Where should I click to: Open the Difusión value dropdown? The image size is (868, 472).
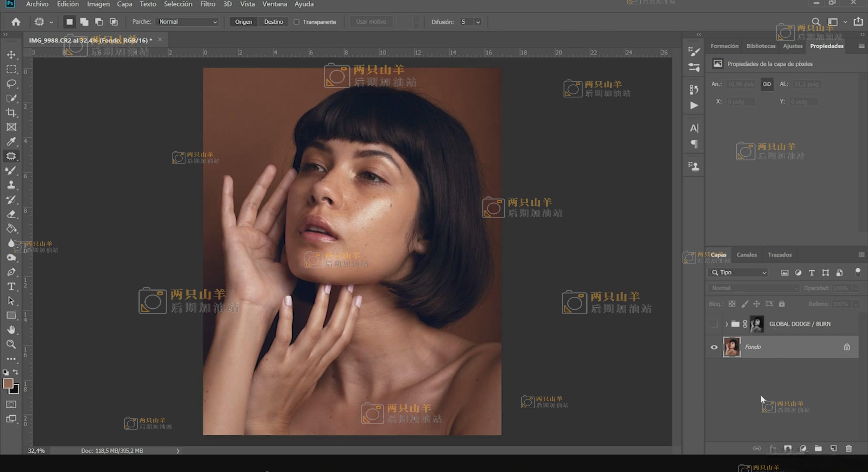click(x=478, y=22)
